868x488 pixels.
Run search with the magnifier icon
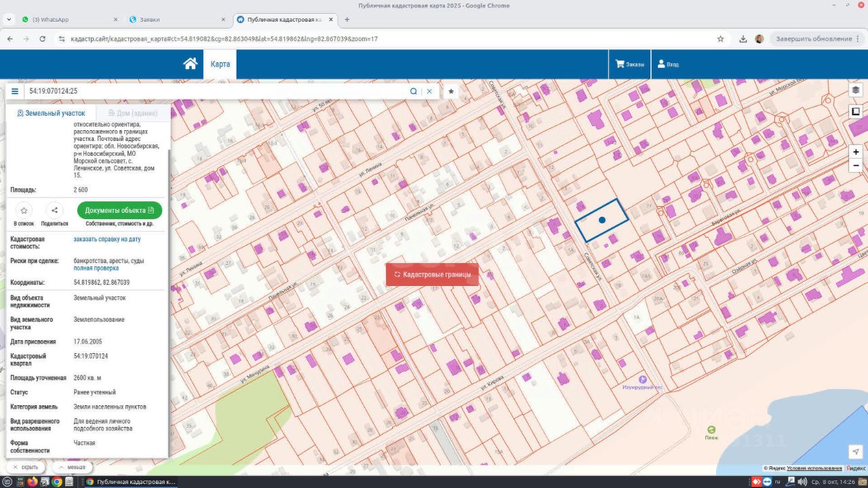tap(413, 91)
